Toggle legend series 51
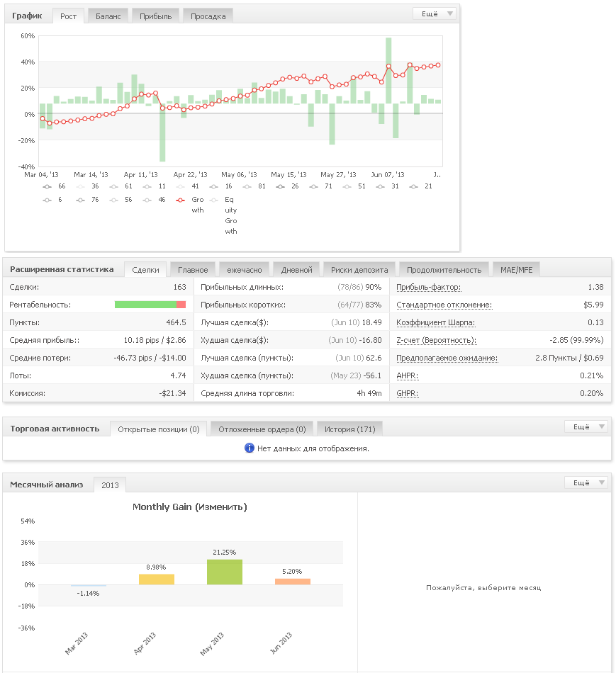616x673 pixels. click(354, 186)
